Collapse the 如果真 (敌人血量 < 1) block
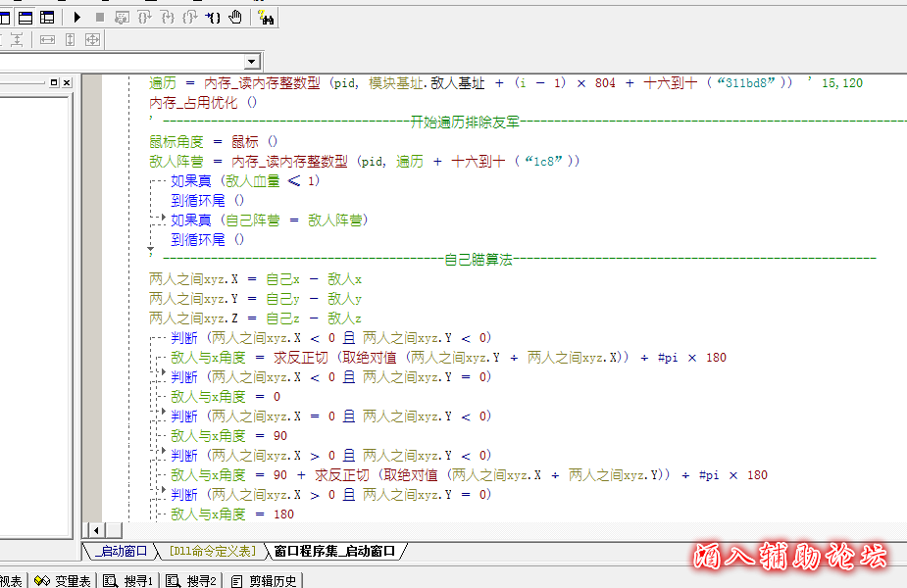This screenshot has width=907, height=588. (153, 181)
